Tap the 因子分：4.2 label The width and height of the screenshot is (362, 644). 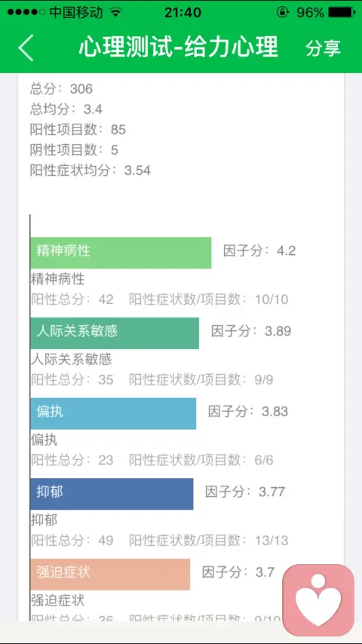tap(259, 250)
